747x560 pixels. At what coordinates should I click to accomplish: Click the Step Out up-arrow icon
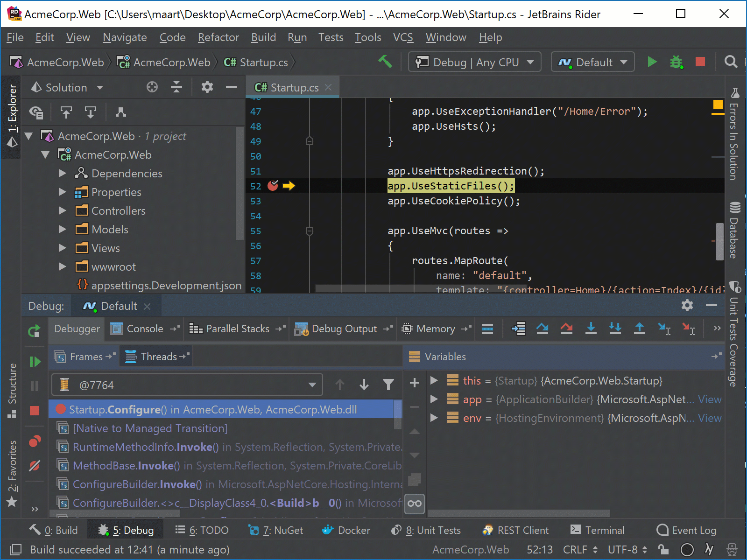pos(640,329)
